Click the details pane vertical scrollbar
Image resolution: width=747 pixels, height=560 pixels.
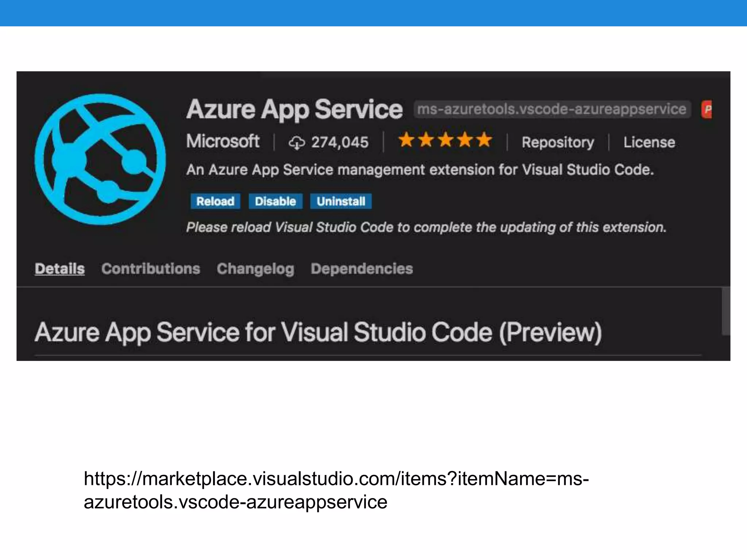tap(726, 311)
